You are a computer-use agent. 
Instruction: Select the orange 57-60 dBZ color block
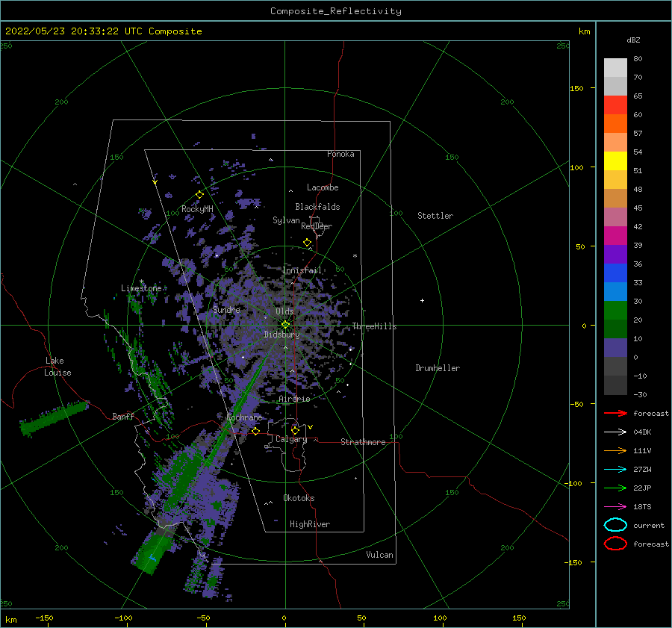pyautogui.click(x=615, y=124)
